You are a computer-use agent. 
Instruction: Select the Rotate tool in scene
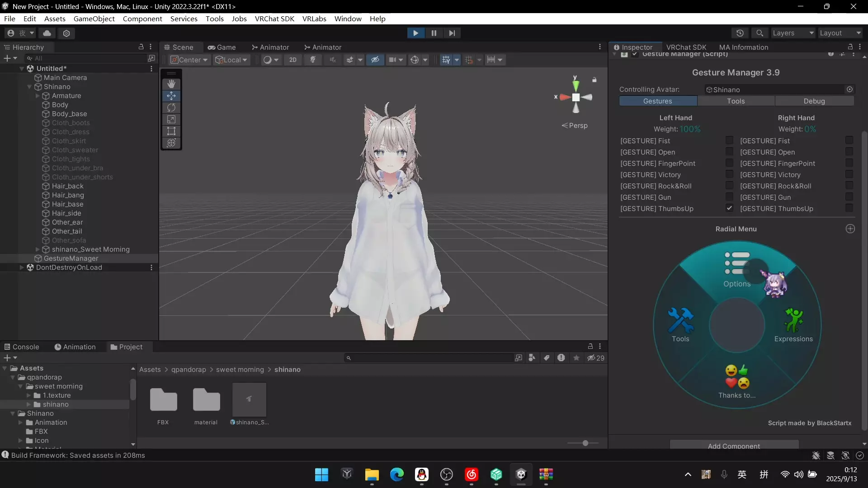tap(171, 108)
